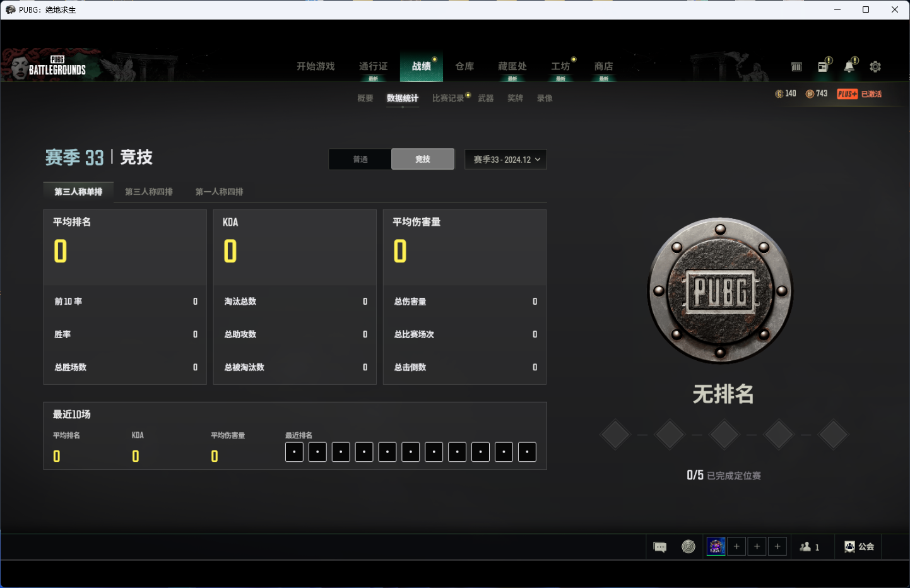
Task: Maximize the PUBG window
Action: (x=866, y=9)
